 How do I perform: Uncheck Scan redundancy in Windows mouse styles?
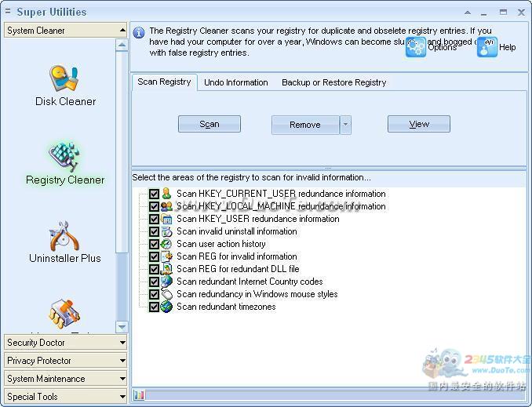click(x=154, y=294)
